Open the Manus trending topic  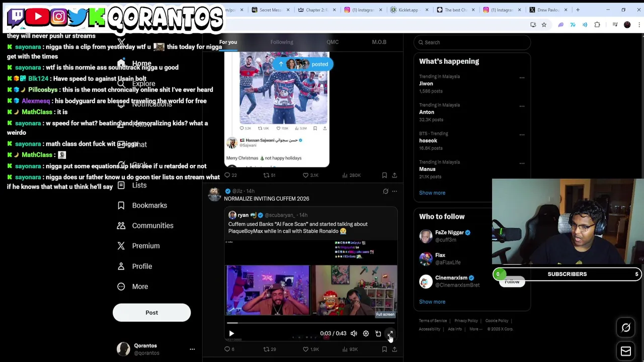pos(427,169)
